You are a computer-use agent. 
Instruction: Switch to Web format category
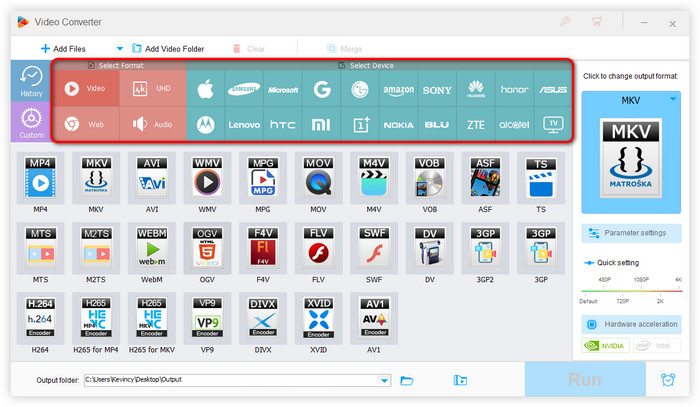point(86,124)
